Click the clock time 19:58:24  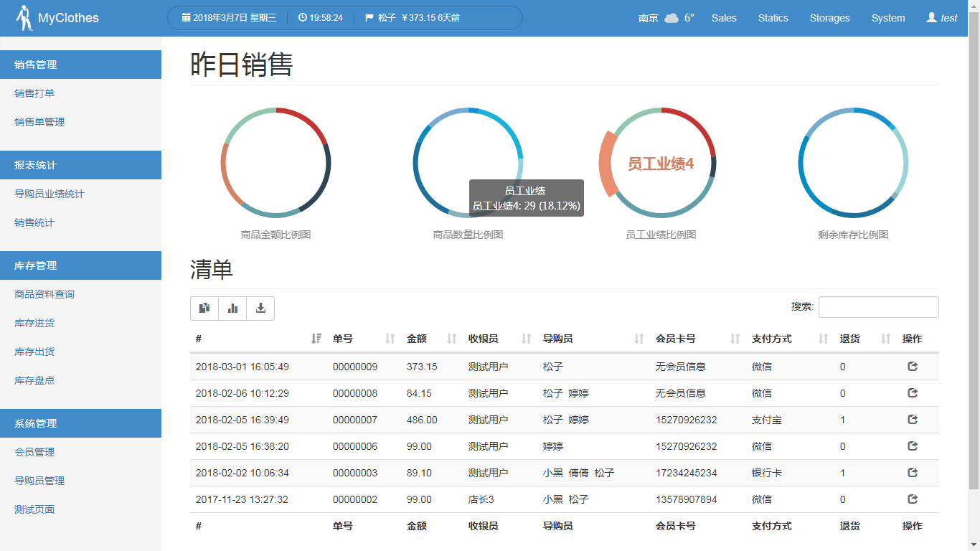[321, 18]
